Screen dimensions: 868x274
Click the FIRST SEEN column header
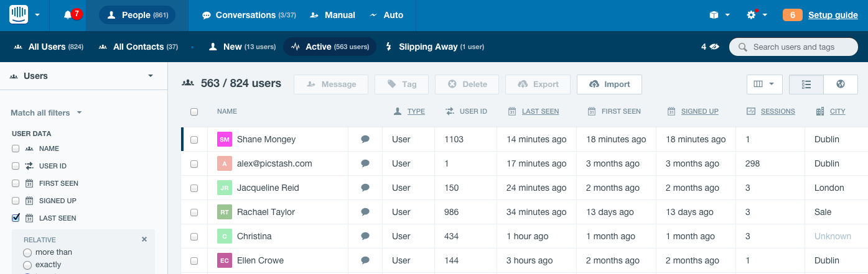[x=621, y=111]
